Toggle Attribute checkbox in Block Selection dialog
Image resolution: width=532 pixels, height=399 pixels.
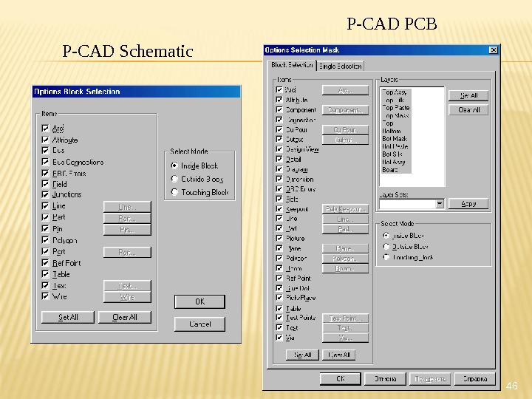(x=45, y=140)
